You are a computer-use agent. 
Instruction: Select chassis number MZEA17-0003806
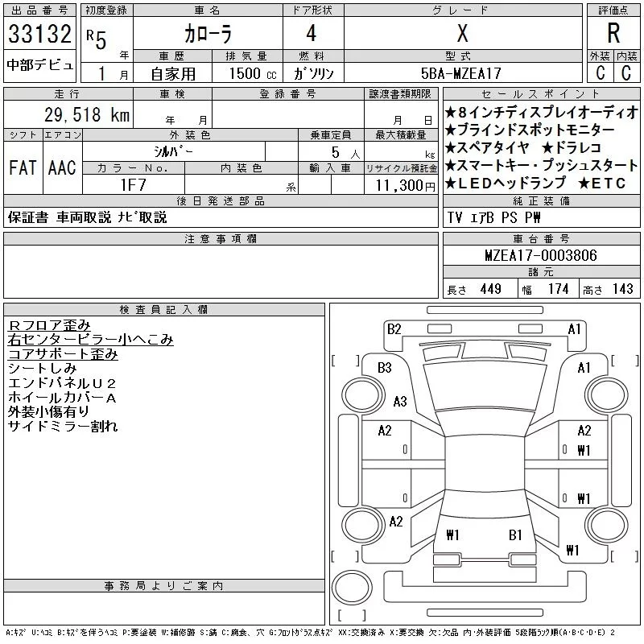(x=541, y=255)
